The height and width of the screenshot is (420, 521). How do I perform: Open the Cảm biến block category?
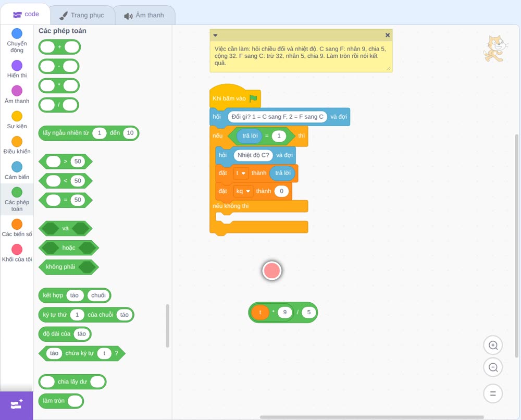[17, 171]
